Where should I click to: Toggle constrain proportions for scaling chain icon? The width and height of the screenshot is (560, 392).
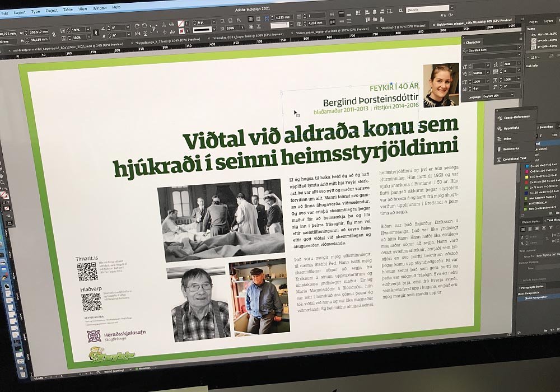point(96,32)
